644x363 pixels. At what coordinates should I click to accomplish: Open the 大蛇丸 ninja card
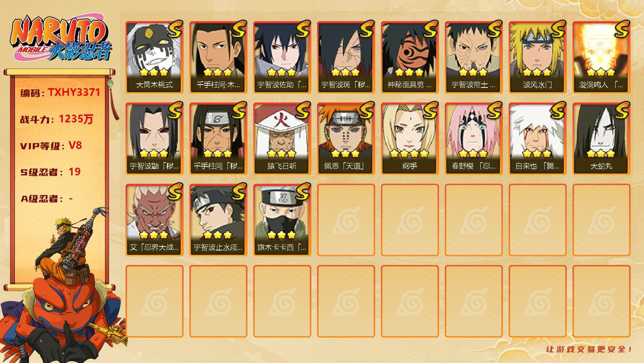click(x=601, y=139)
